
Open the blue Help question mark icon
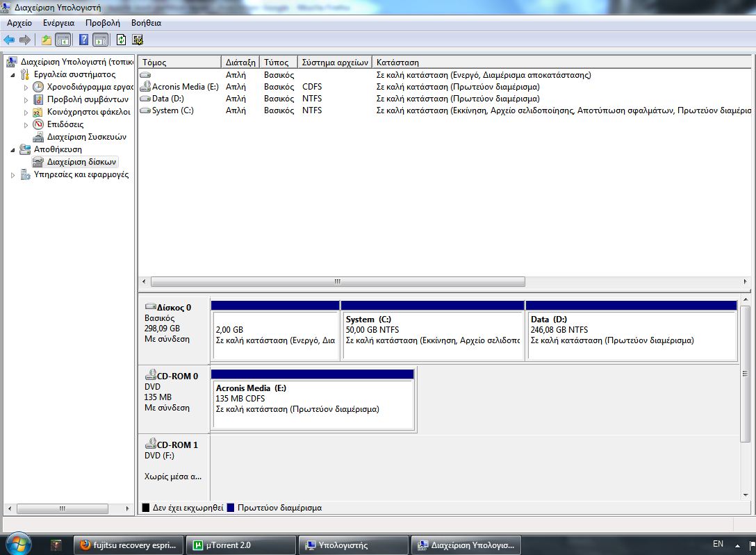(84, 40)
